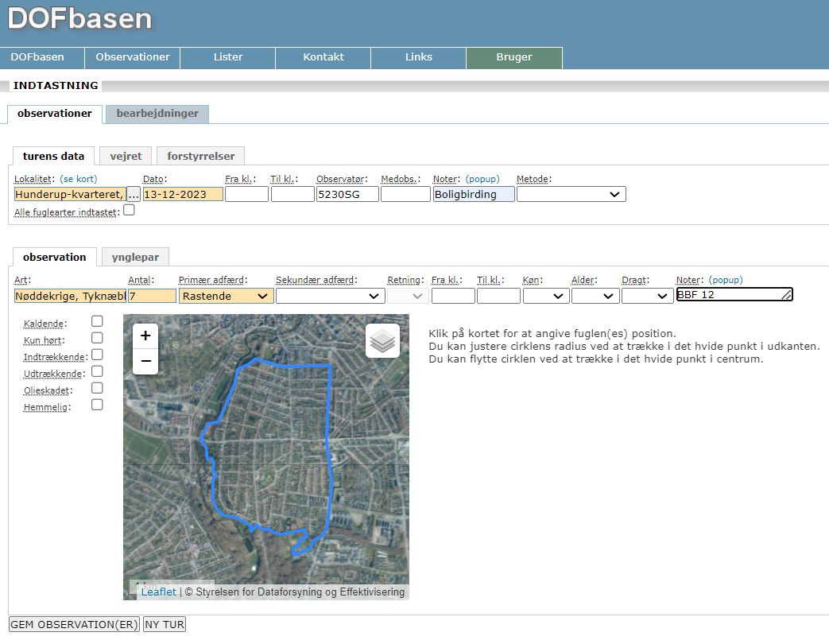Open the Links menu
The width and height of the screenshot is (829, 644).
(x=418, y=57)
